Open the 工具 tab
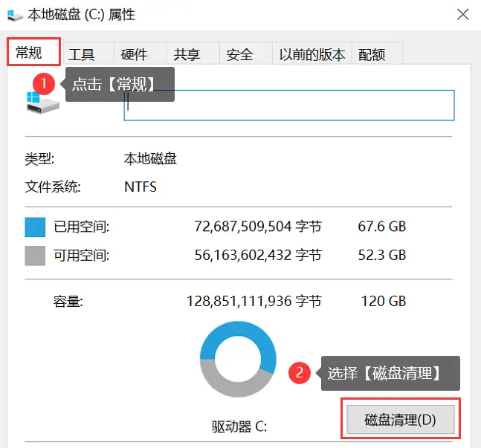Viewport: 481px width, 448px height. (88, 54)
